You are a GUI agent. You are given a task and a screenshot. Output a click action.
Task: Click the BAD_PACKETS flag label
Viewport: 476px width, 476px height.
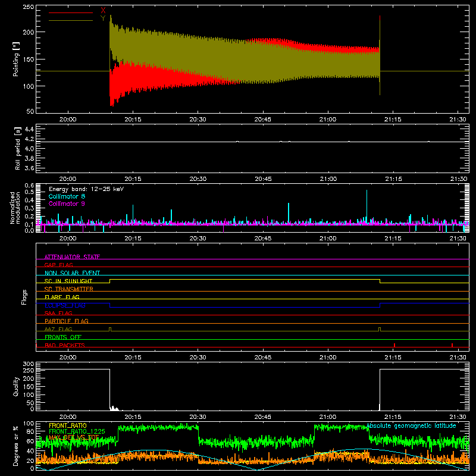coord(65,345)
